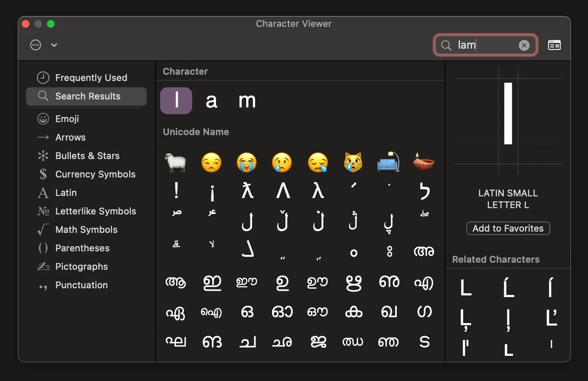The width and height of the screenshot is (588, 381).
Task: Go to Currency Symbols category
Action: [95, 174]
